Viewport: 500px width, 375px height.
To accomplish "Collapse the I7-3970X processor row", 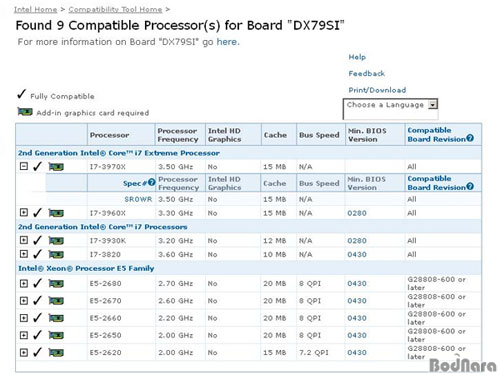I will (24, 166).
